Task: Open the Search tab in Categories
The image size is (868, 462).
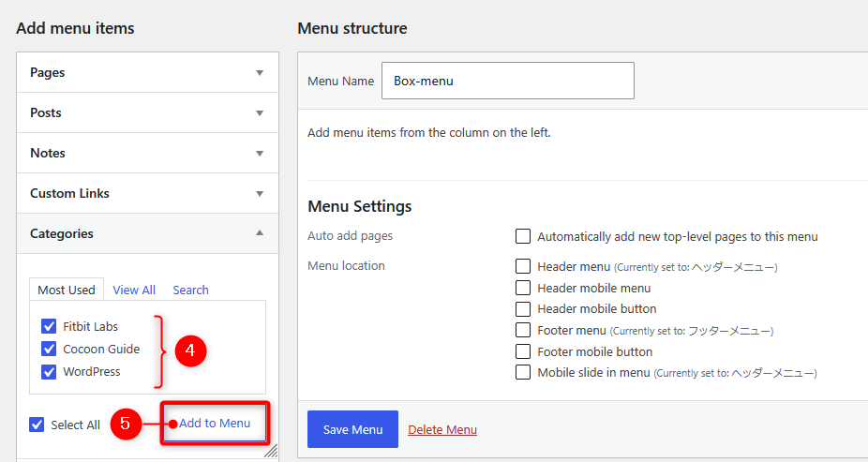Action: tap(190, 290)
